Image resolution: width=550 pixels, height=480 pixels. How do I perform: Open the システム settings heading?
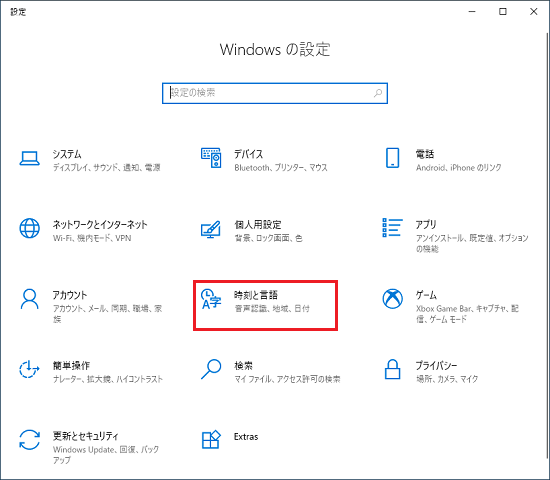[67, 154]
